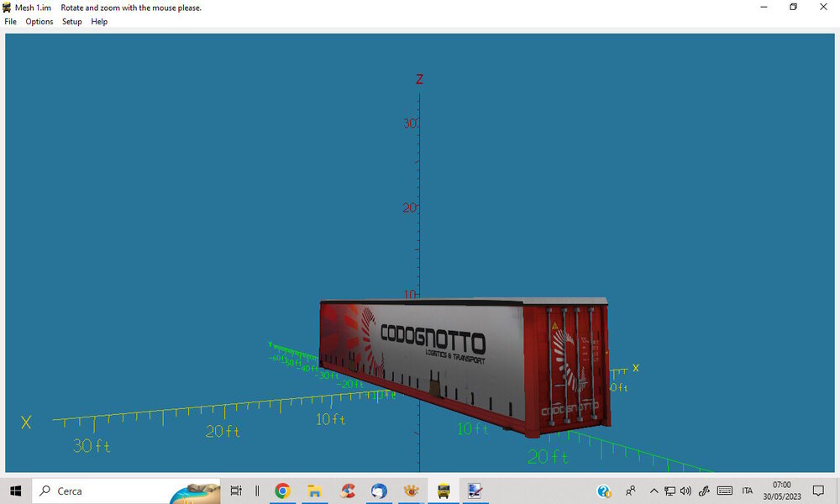Click the Cerca search box in taskbar
The height and width of the screenshot is (504, 840).
127,491
